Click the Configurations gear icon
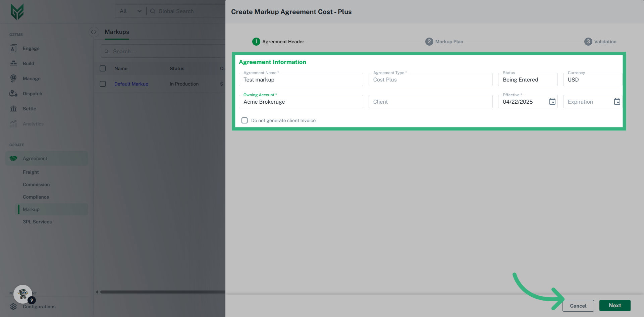 13,306
